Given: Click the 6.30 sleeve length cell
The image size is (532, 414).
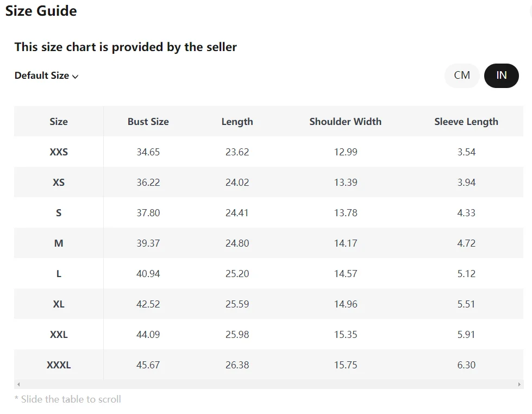Looking at the screenshot, I should [466, 365].
